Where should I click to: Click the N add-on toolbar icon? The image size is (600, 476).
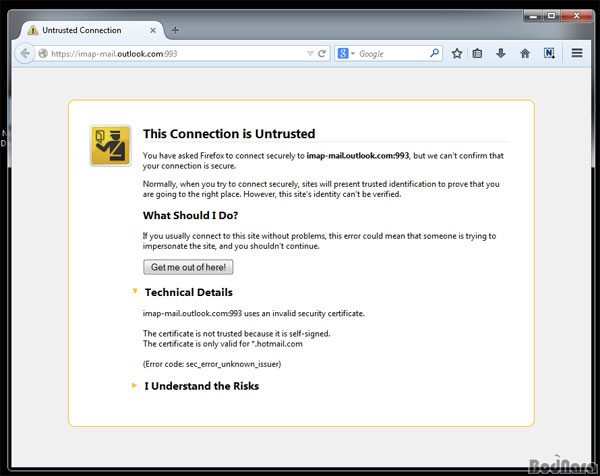549,53
